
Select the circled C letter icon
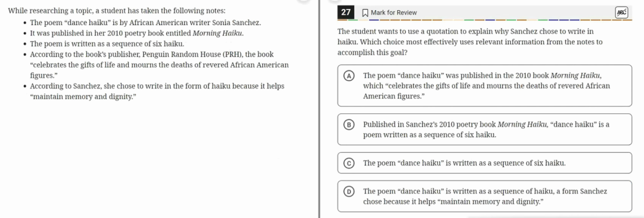click(x=349, y=163)
